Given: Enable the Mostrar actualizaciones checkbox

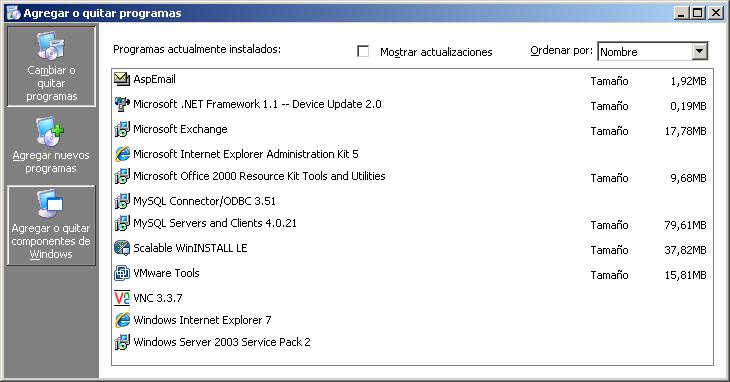Looking at the screenshot, I should [363, 51].
